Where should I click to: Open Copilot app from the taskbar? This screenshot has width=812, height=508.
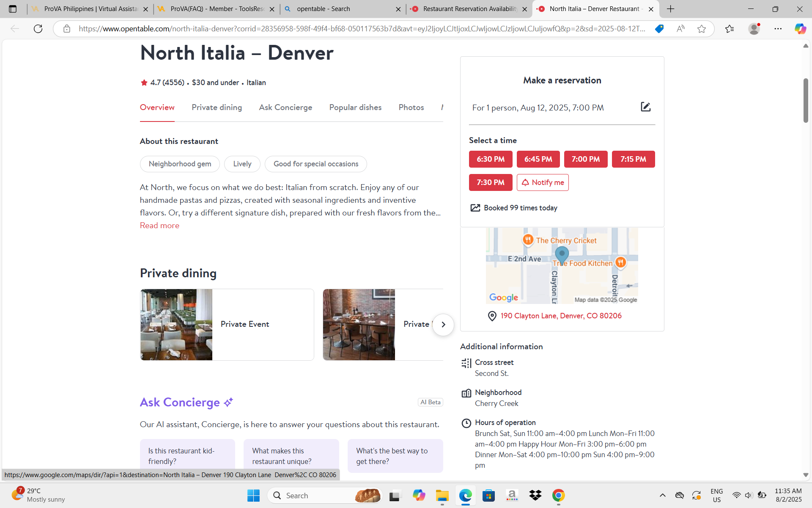click(x=419, y=495)
